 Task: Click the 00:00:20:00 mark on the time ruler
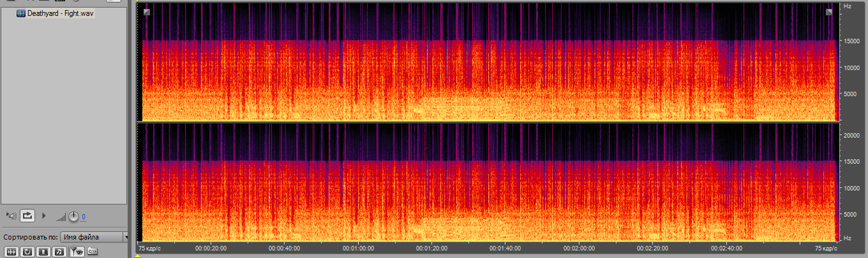210,249
